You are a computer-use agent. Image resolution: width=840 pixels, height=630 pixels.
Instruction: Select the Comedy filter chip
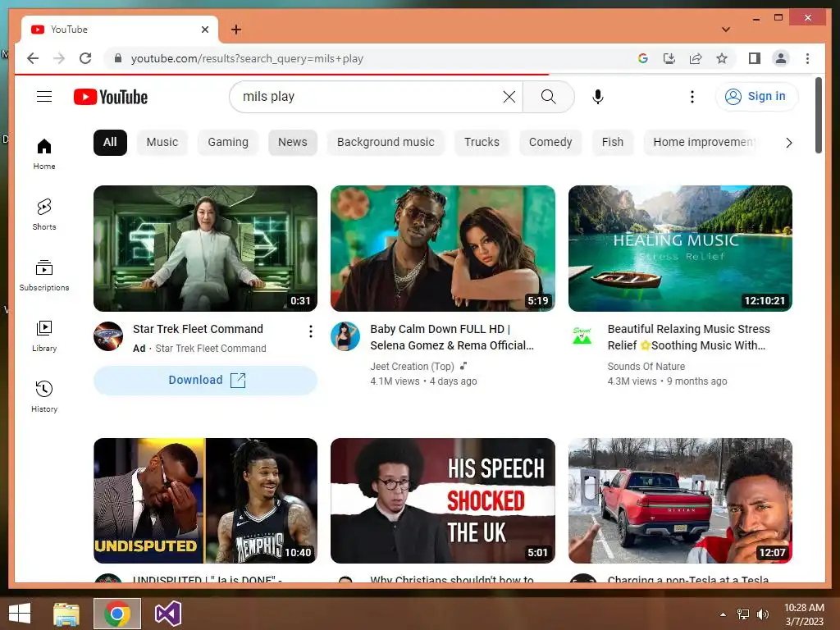550,143
